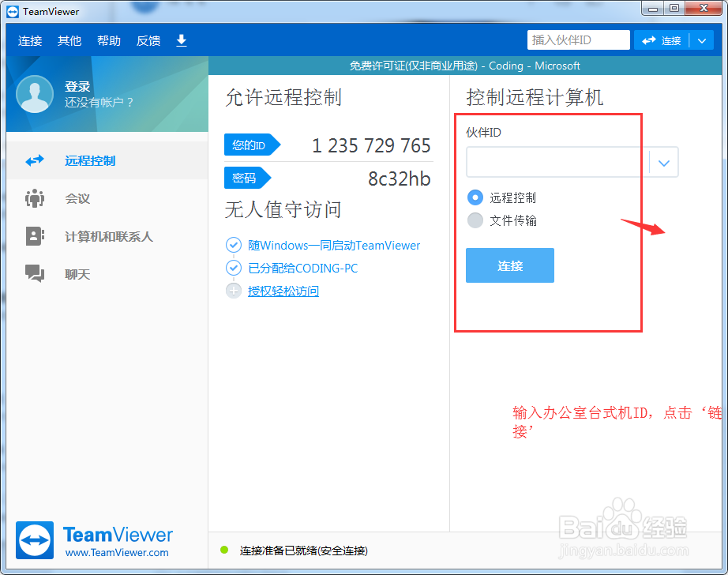This screenshot has height=575, width=728.
Task: Click the 密码 label tag
Action: click(x=248, y=178)
